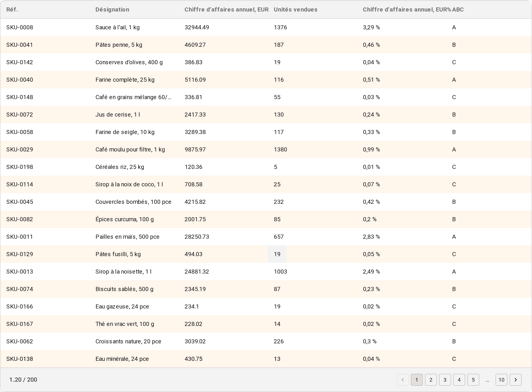Jump to page 3 in the pagination

click(445, 380)
